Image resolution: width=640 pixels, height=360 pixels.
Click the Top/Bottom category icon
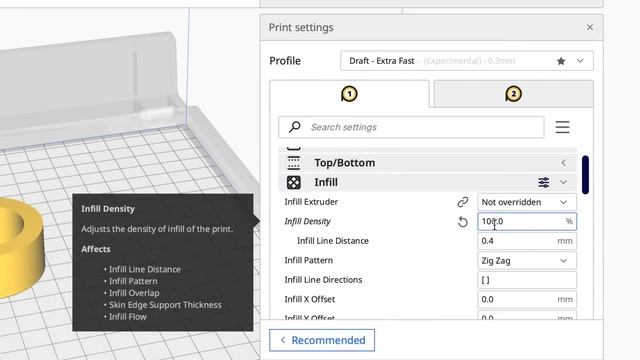point(293,163)
